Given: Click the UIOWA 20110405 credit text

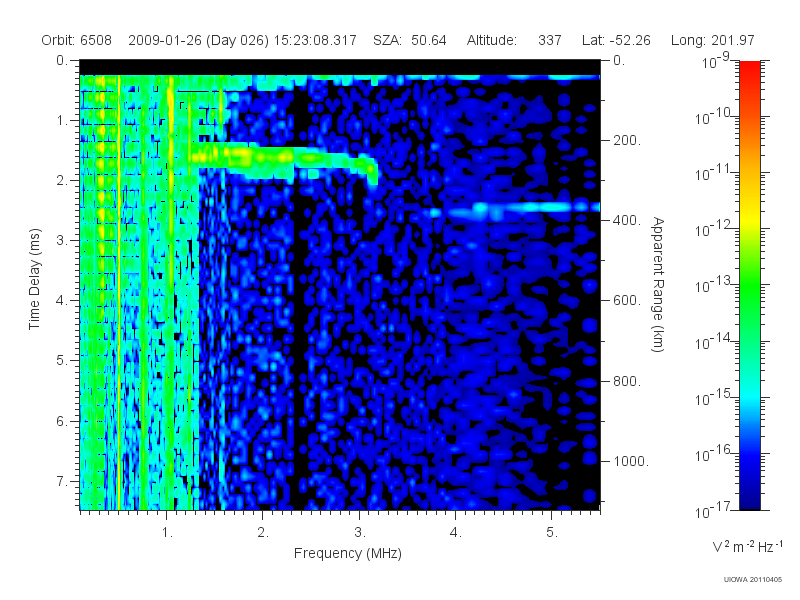Looking at the screenshot, I should pos(753,580).
